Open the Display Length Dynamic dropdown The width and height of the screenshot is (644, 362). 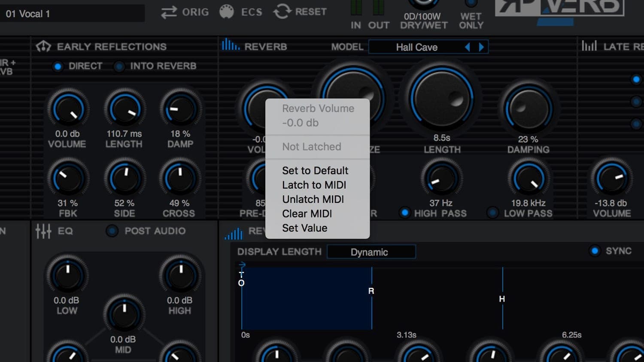[x=371, y=252]
